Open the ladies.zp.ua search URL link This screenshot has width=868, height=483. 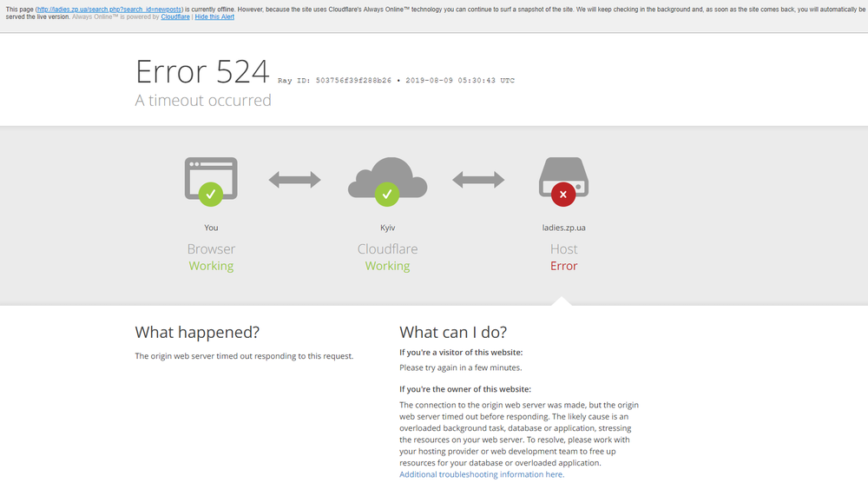click(x=109, y=10)
